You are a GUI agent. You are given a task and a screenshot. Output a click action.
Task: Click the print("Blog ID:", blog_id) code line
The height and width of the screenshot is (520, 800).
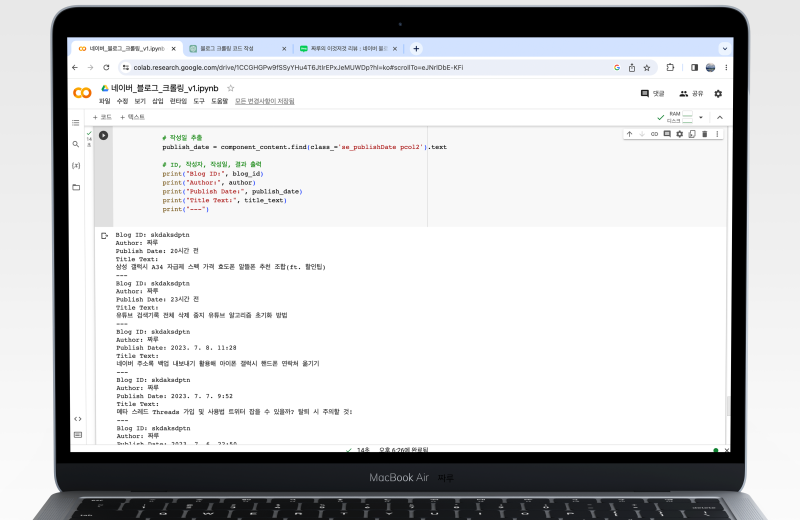tap(213, 174)
